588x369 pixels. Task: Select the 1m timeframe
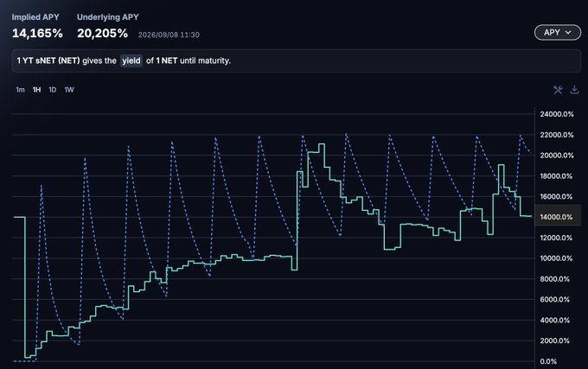(x=20, y=90)
